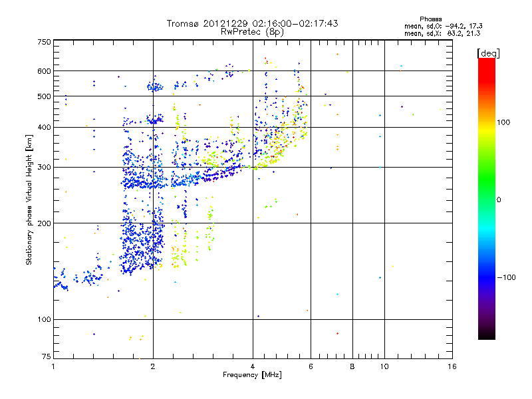This screenshot has width=532, height=399.
Task: Select the "Phases" heading text
Action: click(430, 19)
